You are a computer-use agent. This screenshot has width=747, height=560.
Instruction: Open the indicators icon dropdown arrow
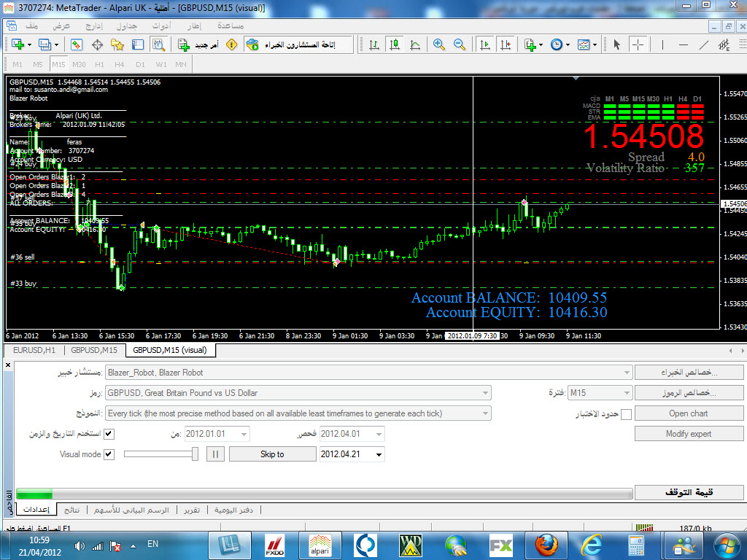point(541,44)
